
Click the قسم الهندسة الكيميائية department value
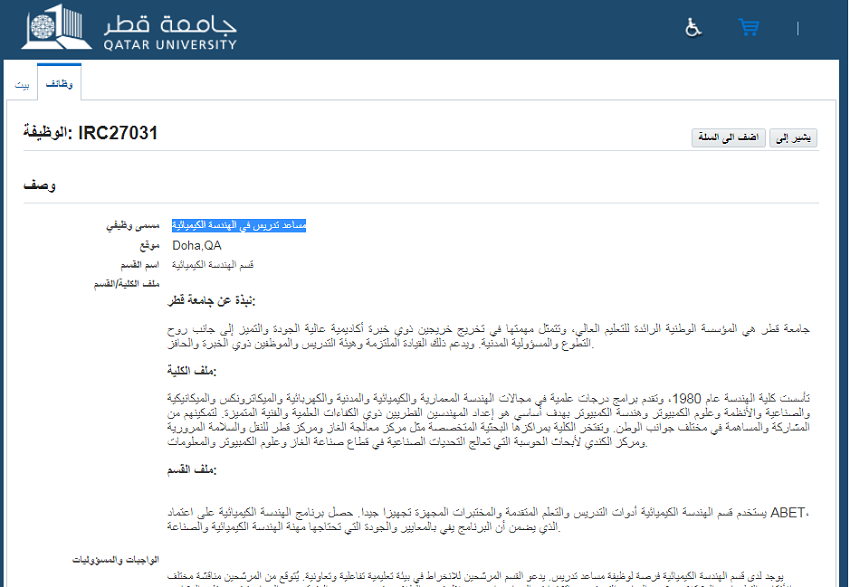point(212,265)
